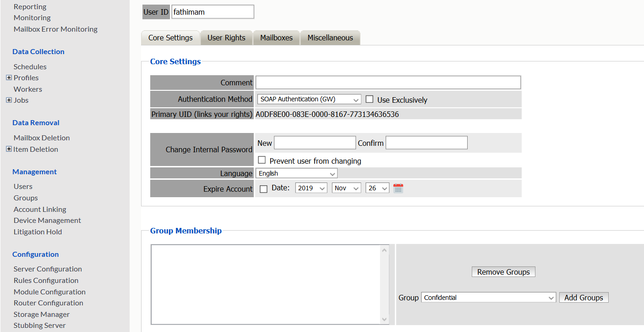Click into the Comment text field
Screen dimensions: 644x332
[x=388, y=83]
